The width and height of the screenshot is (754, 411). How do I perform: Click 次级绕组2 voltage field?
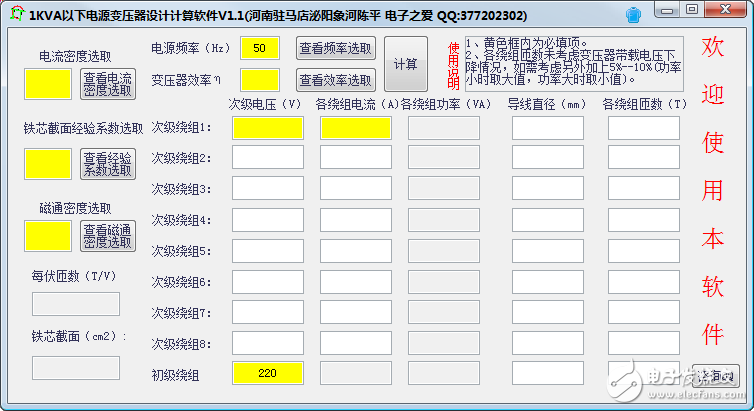[x=268, y=157]
